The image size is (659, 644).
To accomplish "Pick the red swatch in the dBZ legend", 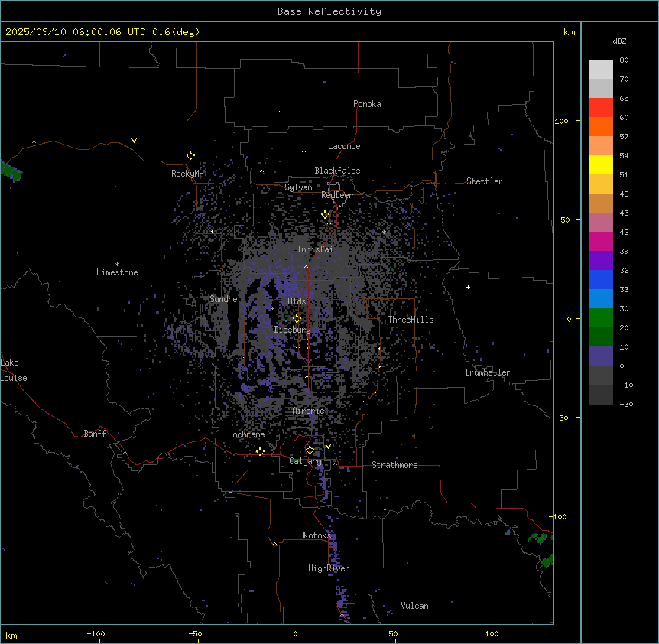I will 601,108.
